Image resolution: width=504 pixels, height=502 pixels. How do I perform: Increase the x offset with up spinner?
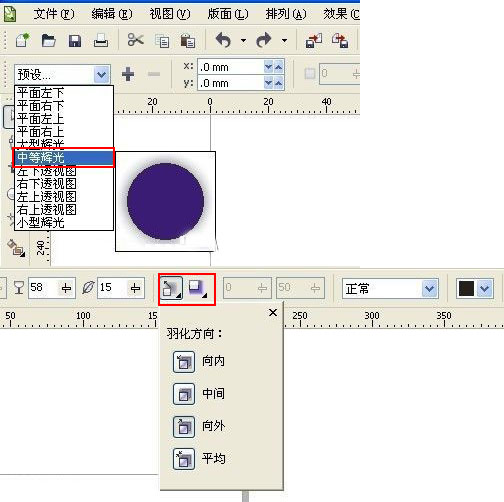279,67
